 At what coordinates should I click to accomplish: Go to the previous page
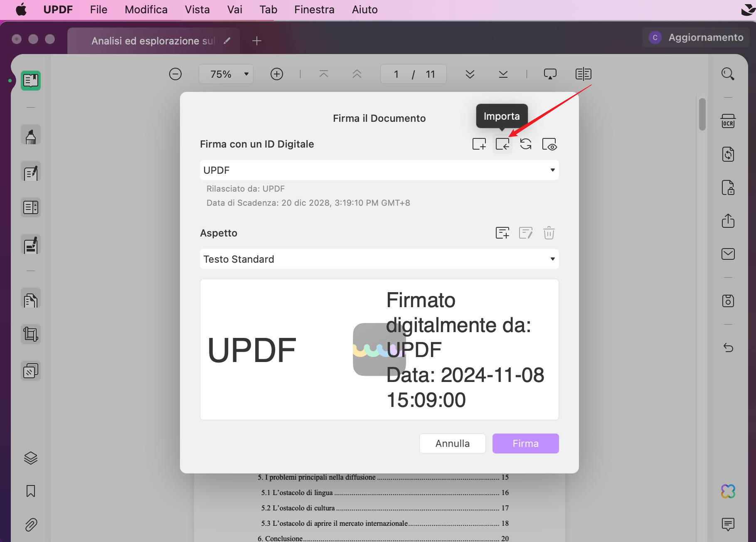coord(357,74)
